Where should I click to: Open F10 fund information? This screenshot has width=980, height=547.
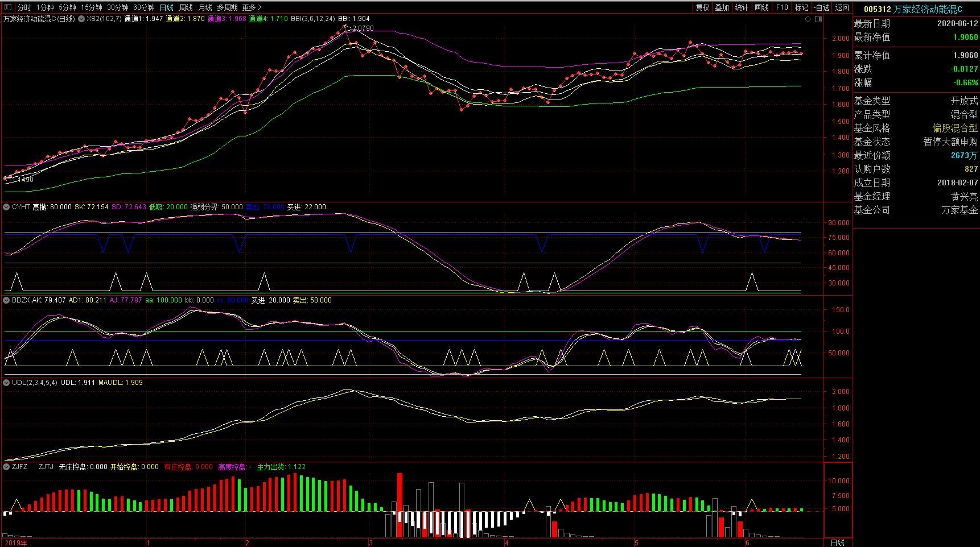pos(782,7)
